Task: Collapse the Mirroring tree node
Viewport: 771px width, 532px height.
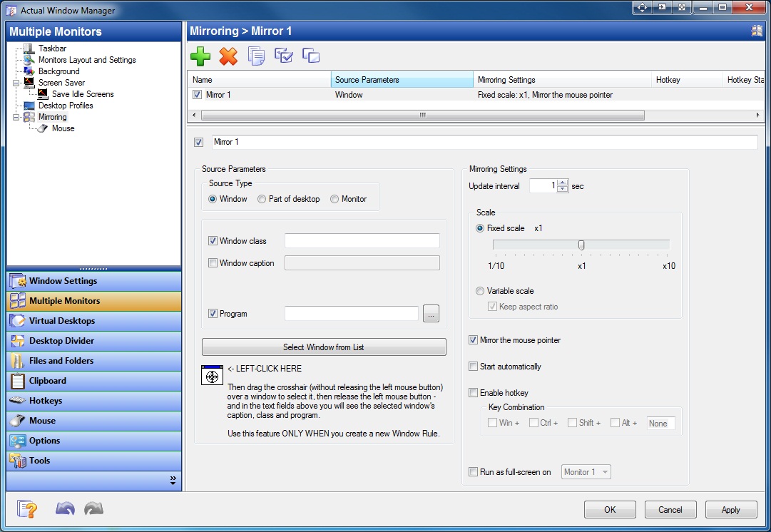Action: coord(16,118)
